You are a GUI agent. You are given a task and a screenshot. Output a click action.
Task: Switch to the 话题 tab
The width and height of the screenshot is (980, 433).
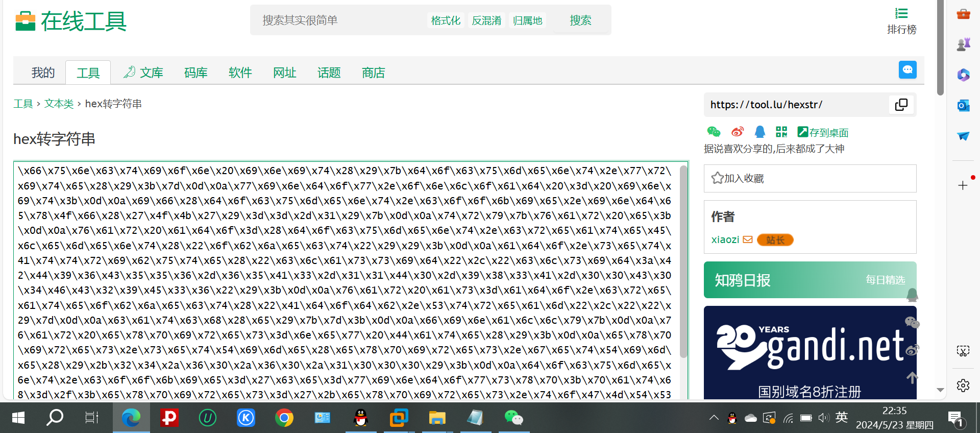coord(329,73)
